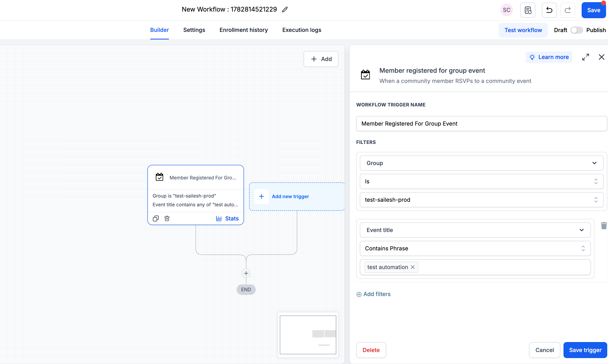Screen dimensions: 608x364
Task: Open the version history notes icon
Action: point(528,10)
